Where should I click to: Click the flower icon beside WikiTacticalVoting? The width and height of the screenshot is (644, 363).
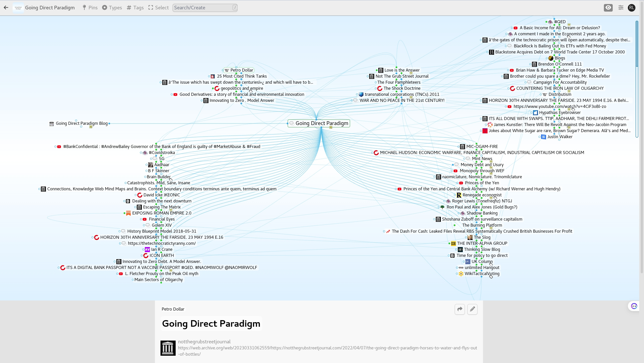pyautogui.click(x=461, y=274)
